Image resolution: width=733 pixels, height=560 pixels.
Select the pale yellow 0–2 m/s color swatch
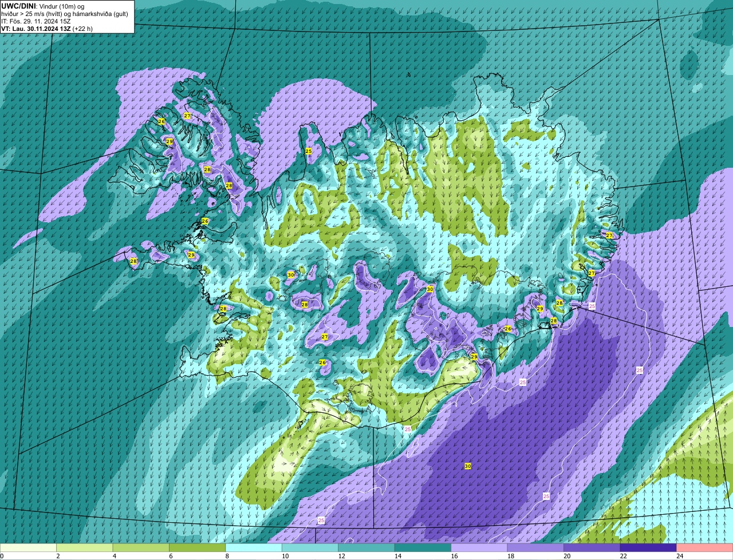(x=29, y=547)
